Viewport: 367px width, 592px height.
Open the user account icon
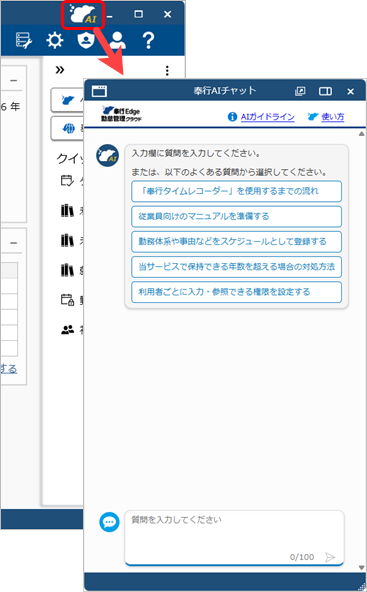117,40
